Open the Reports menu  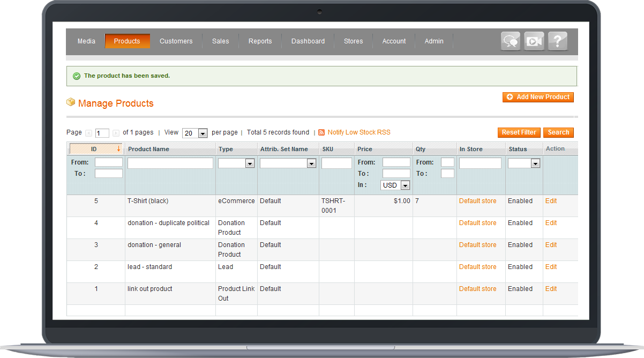260,41
